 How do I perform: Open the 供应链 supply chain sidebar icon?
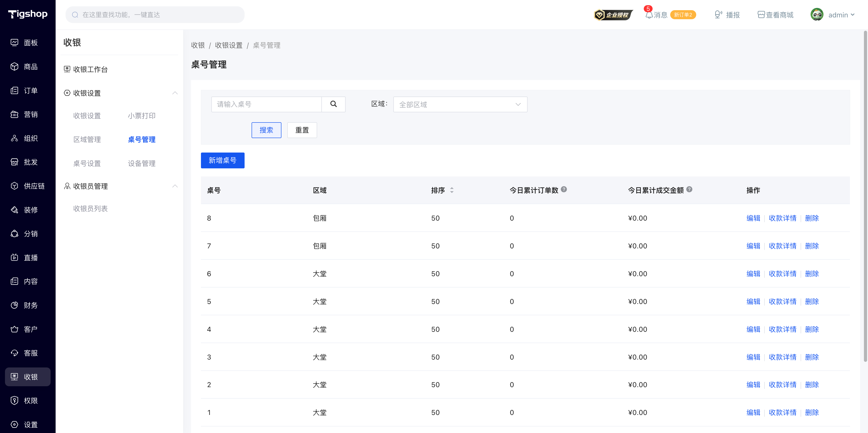click(x=14, y=186)
